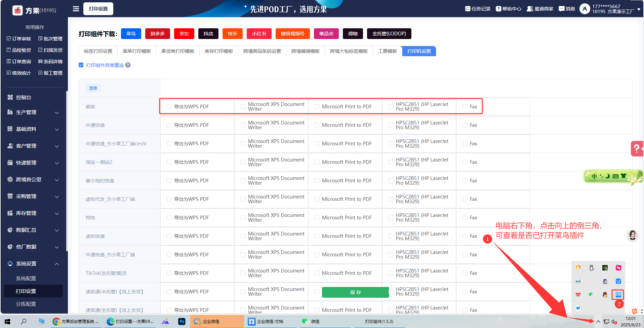Click help question mark beside 打印组件异常重连
Image resolution: width=644 pixels, height=328 pixels.
128,65
